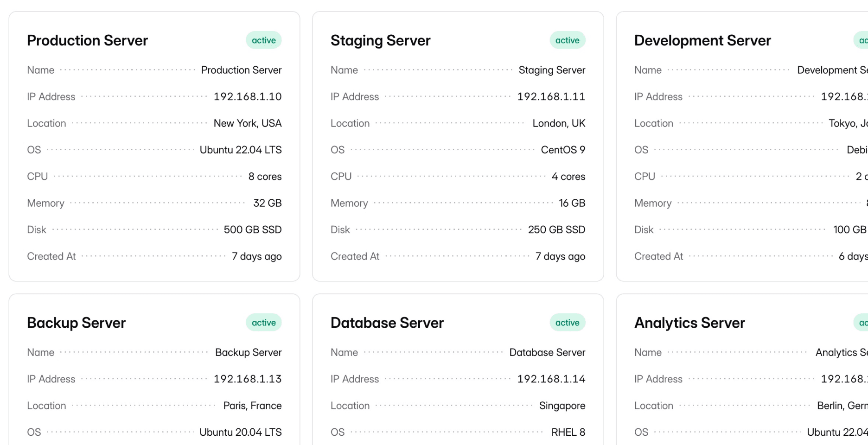Select the London, UK location value
The height and width of the screenshot is (445, 868).
tap(558, 123)
